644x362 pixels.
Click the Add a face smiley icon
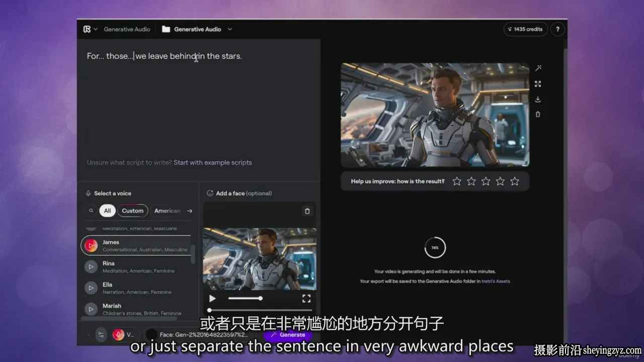pos(210,194)
